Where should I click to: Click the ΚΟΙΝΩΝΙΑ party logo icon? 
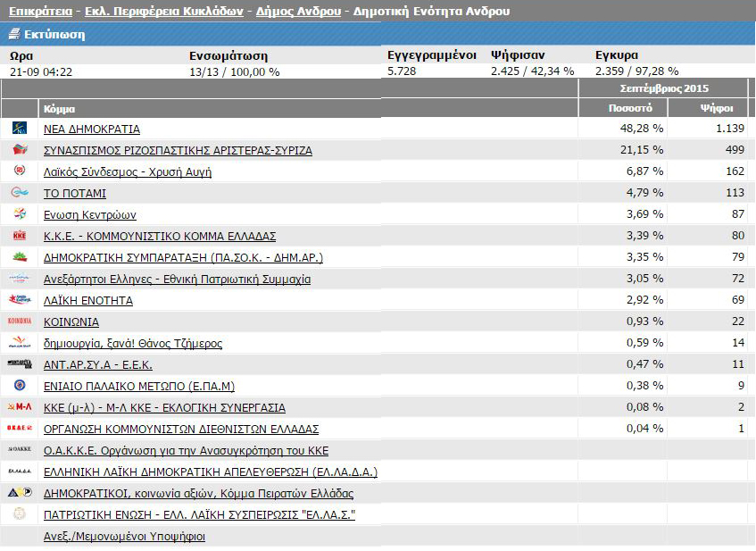point(20,321)
